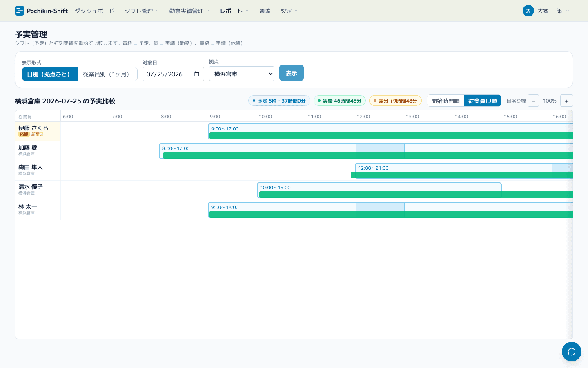Select 森田 隼人 employee row
The image size is (588, 368).
[x=38, y=171]
